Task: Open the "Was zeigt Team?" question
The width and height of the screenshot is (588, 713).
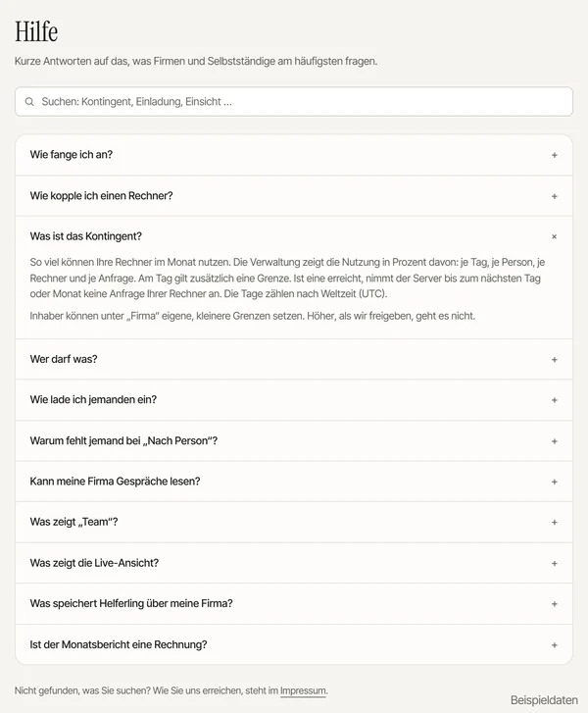Action: [x=294, y=522]
